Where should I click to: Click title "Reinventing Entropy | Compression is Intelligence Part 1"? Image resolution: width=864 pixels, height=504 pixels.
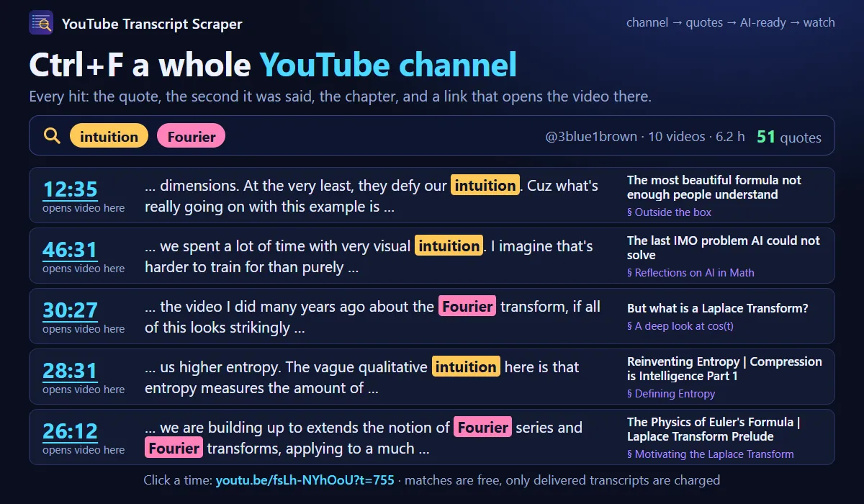724,369
